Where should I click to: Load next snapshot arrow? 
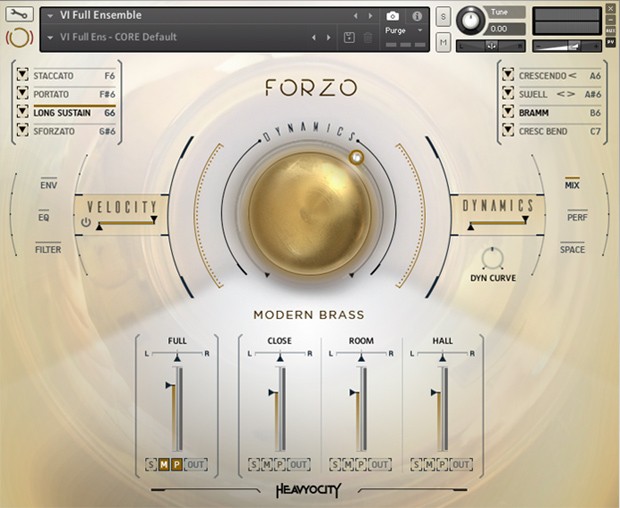tap(329, 38)
